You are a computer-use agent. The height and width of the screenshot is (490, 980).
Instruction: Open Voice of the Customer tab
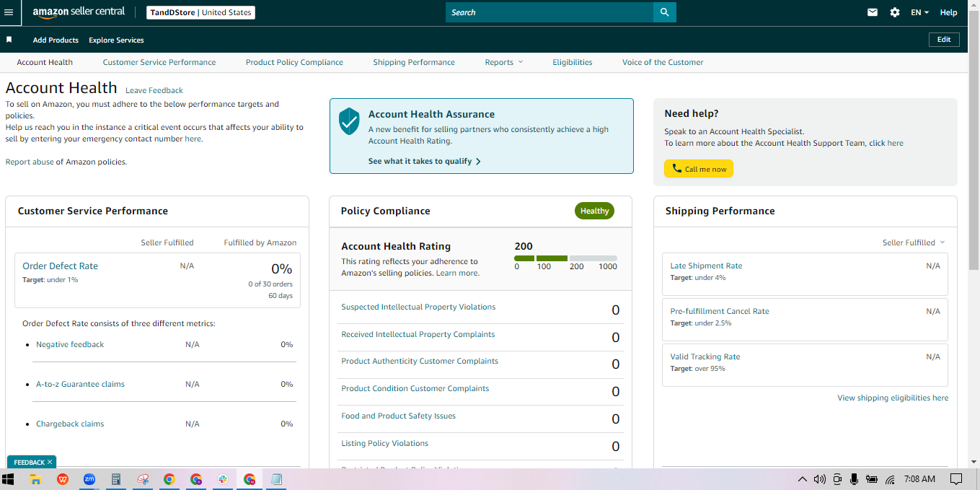(663, 62)
